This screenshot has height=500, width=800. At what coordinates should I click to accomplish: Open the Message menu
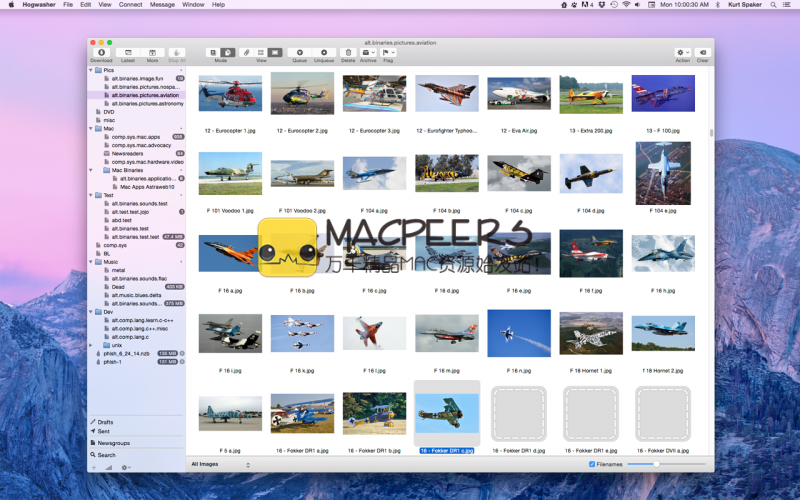click(x=161, y=5)
